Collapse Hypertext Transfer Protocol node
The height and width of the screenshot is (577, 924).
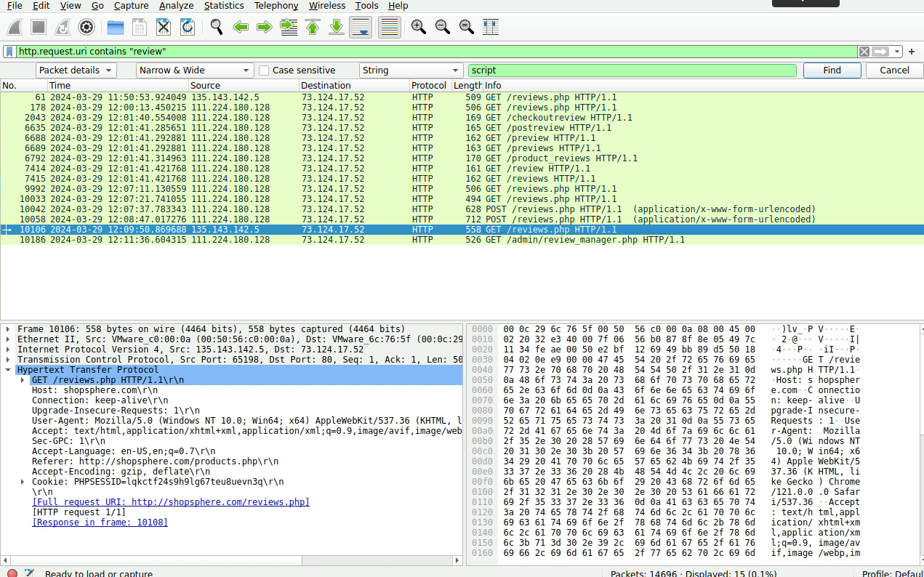click(x=8, y=370)
